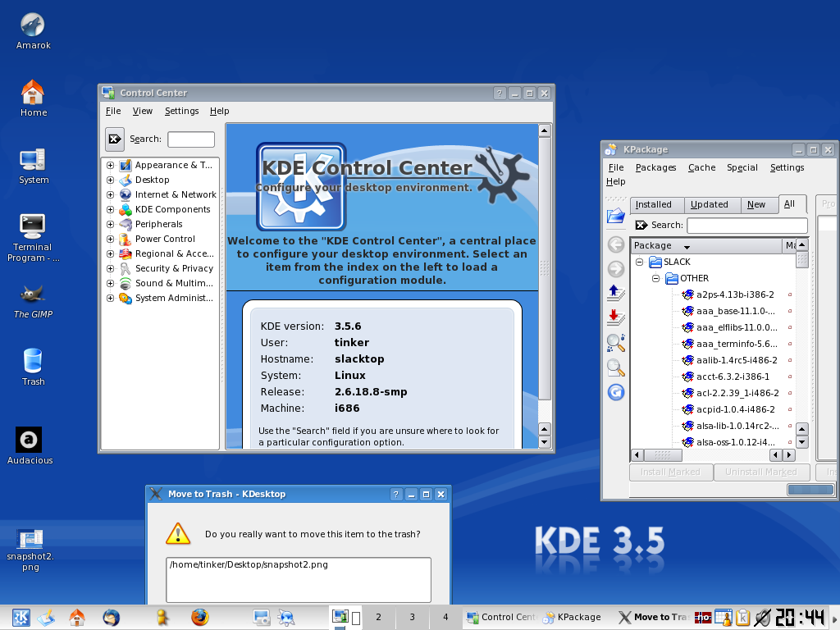840x630 pixels.
Task: Click KPackage forward arrow toolbar icon
Action: [x=615, y=269]
